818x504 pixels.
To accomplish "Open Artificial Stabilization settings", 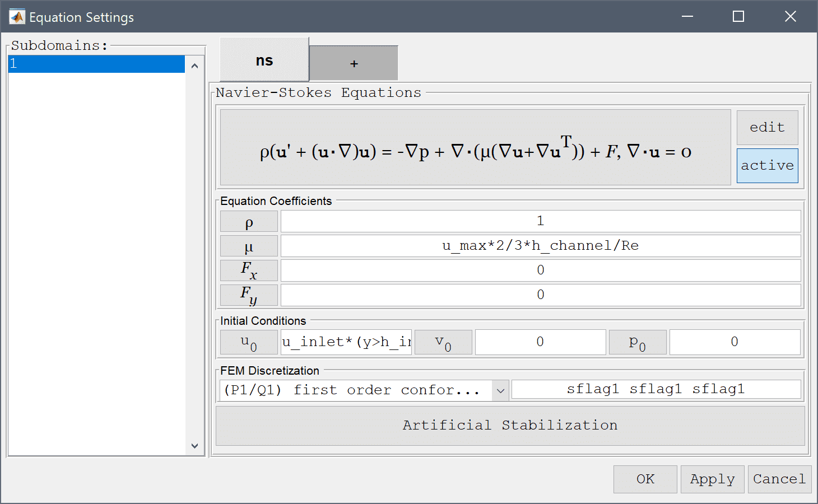I will point(510,426).
